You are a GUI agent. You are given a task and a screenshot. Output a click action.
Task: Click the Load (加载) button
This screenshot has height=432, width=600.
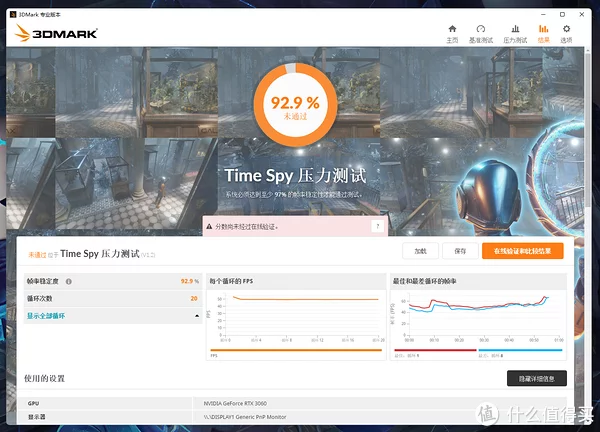coord(420,251)
